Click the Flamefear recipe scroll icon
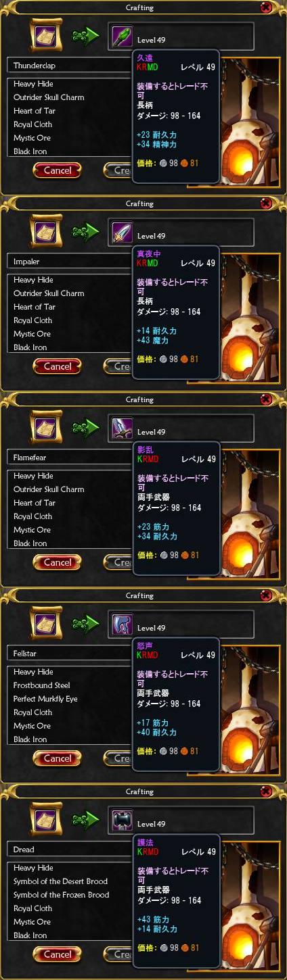 coord(47,427)
